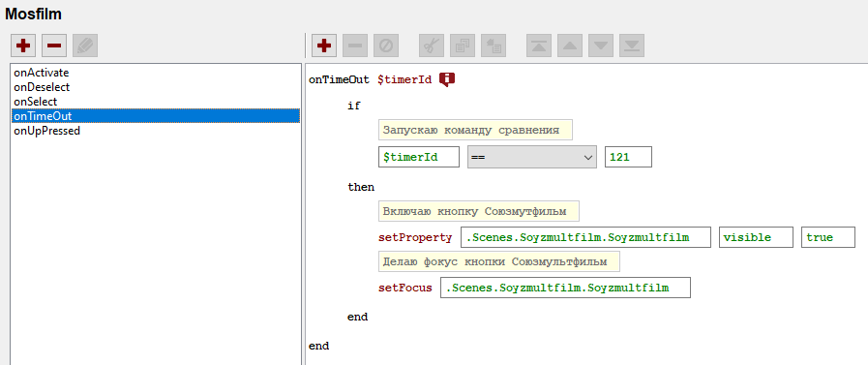Click the move-to-bottom arrow icon
The width and height of the screenshot is (868, 365).
tap(632, 46)
